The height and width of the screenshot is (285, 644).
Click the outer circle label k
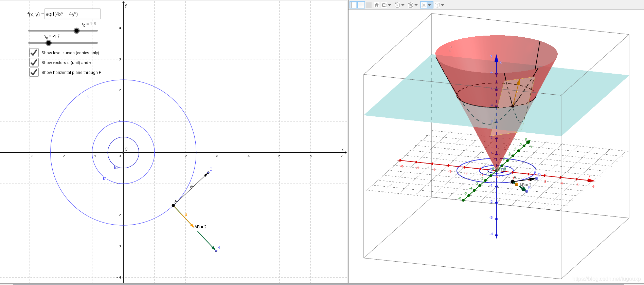88,96
